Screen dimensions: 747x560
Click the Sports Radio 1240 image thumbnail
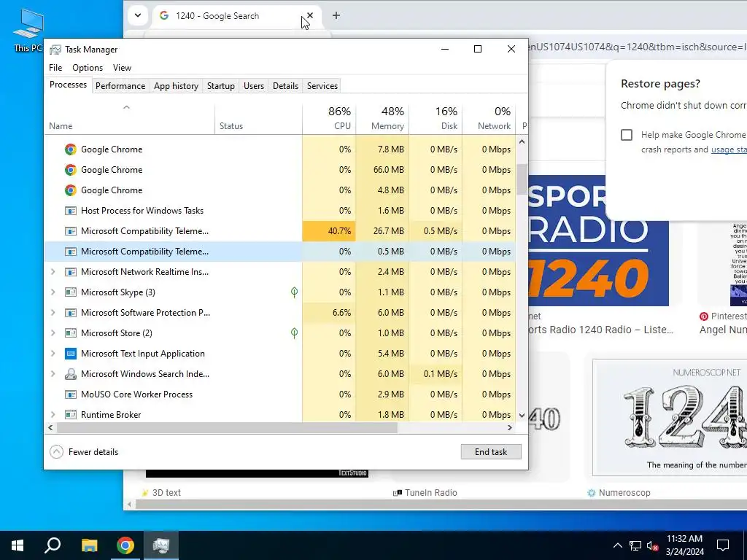598,241
